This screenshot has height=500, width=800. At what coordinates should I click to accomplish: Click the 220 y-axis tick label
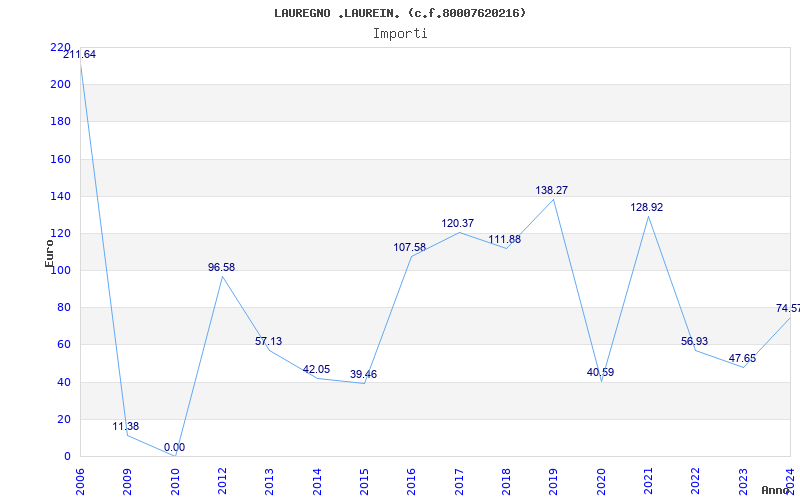click(x=60, y=47)
